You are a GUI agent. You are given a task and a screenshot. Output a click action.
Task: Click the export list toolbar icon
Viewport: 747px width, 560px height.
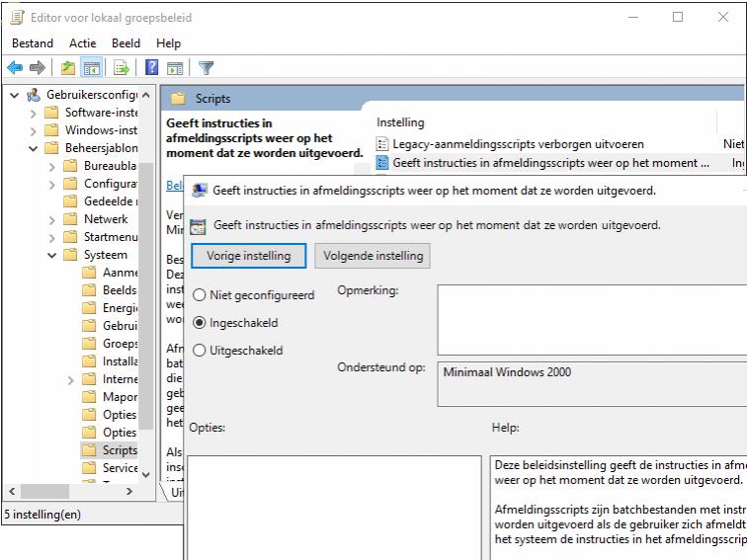pos(122,68)
